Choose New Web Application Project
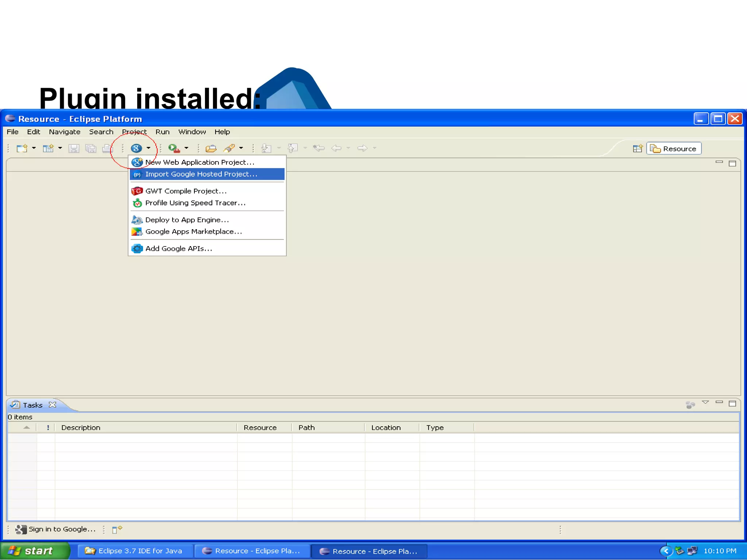 pyautogui.click(x=207, y=162)
